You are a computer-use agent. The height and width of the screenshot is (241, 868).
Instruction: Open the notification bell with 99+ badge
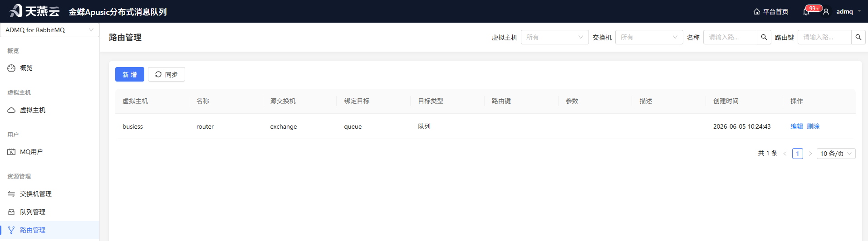click(x=806, y=12)
